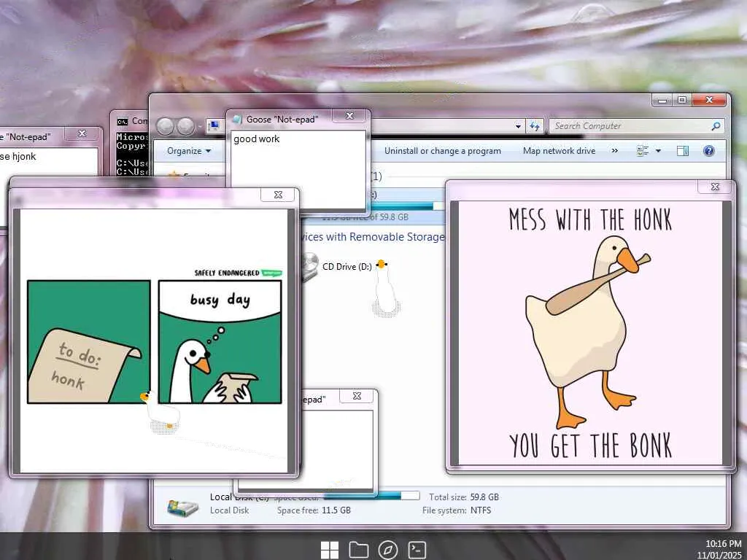Screen dimensions: 747x560
Task: Close the Mess With The Honk window
Action: click(715, 187)
